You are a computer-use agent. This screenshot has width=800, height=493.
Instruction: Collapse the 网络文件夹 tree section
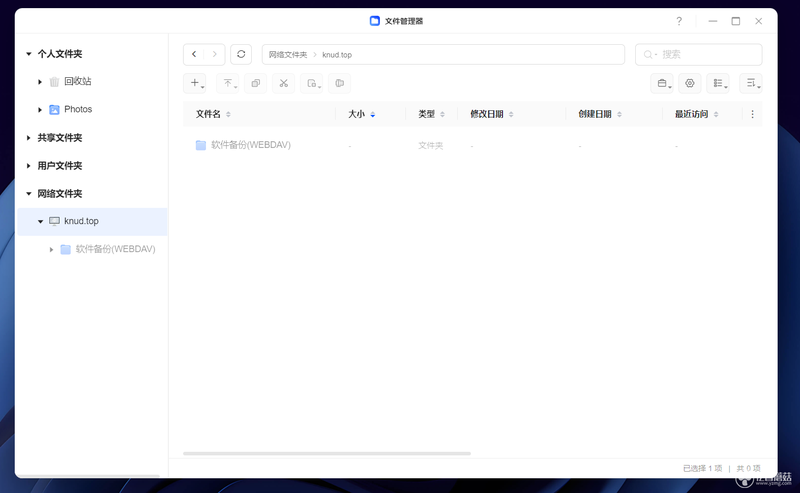pyautogui.click(x=29, y=193)
